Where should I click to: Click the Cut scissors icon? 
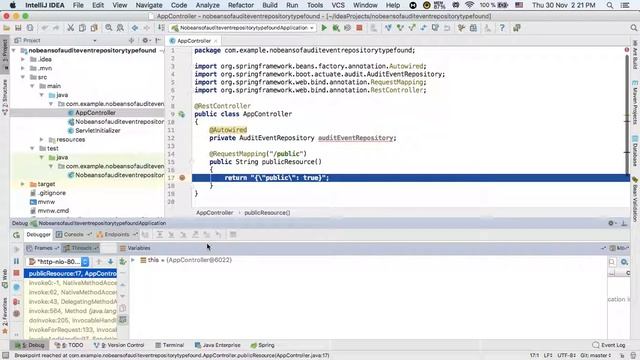[71, 28]
